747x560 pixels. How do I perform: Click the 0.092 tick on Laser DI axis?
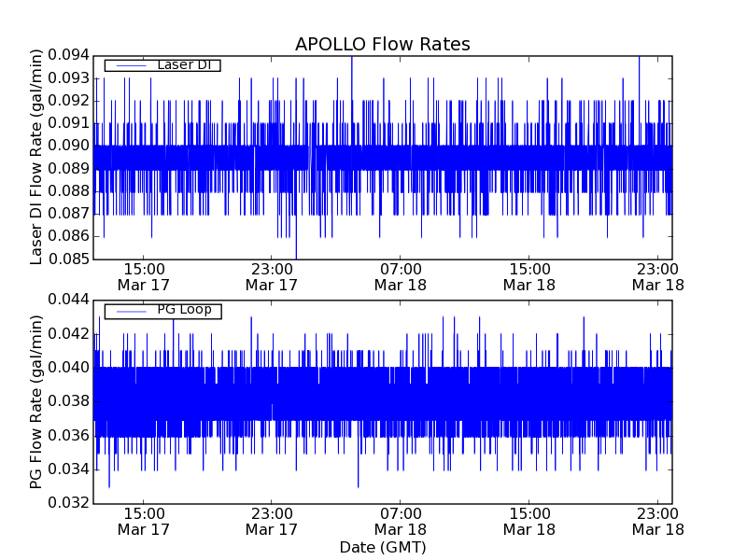click(68, 101)
